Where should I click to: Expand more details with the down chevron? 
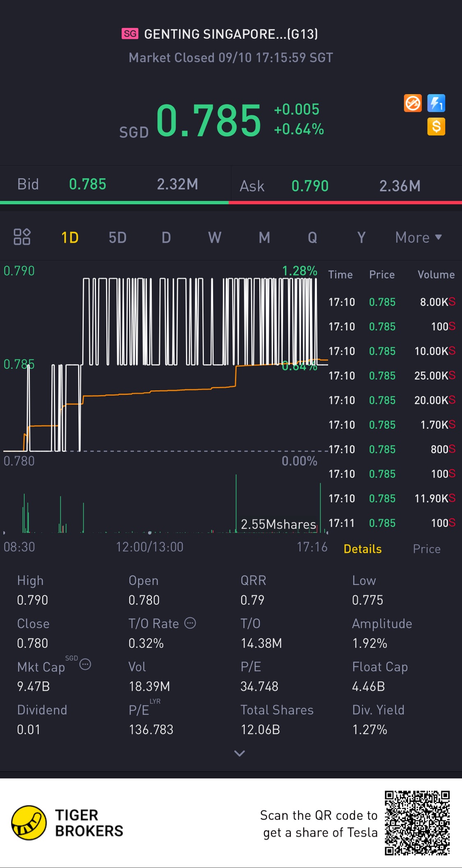239,753
